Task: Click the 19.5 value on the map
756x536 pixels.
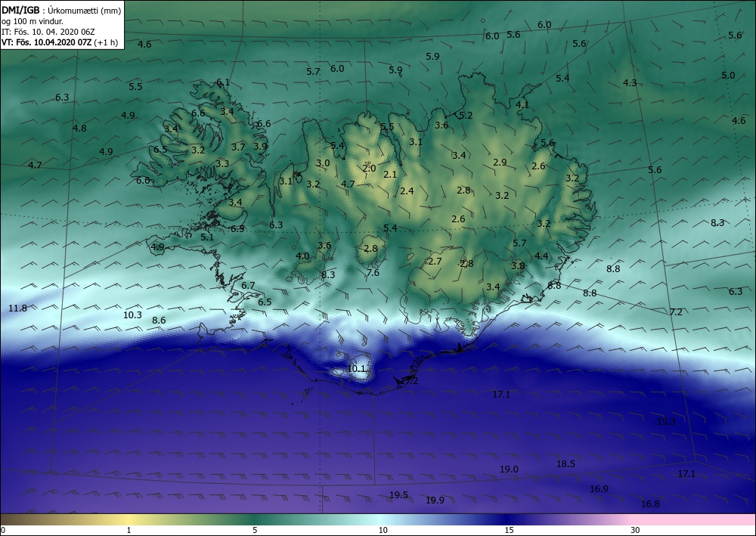Action: (398, 495)
